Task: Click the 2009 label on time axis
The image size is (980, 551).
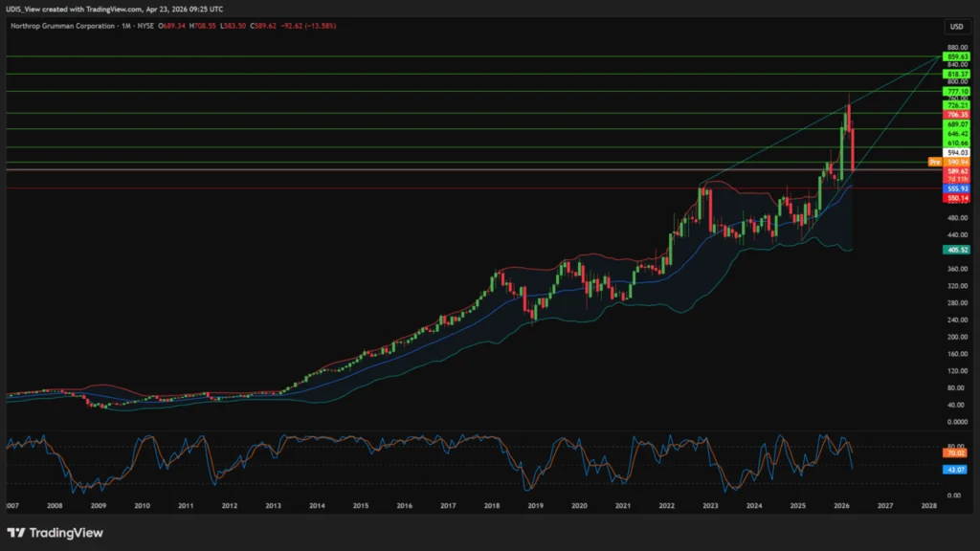Action: (x=99, y=506)
